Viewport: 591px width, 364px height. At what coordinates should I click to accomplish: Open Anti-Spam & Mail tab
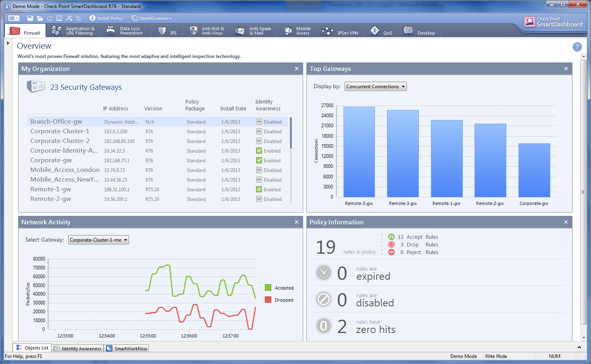[x=254, y=31]
